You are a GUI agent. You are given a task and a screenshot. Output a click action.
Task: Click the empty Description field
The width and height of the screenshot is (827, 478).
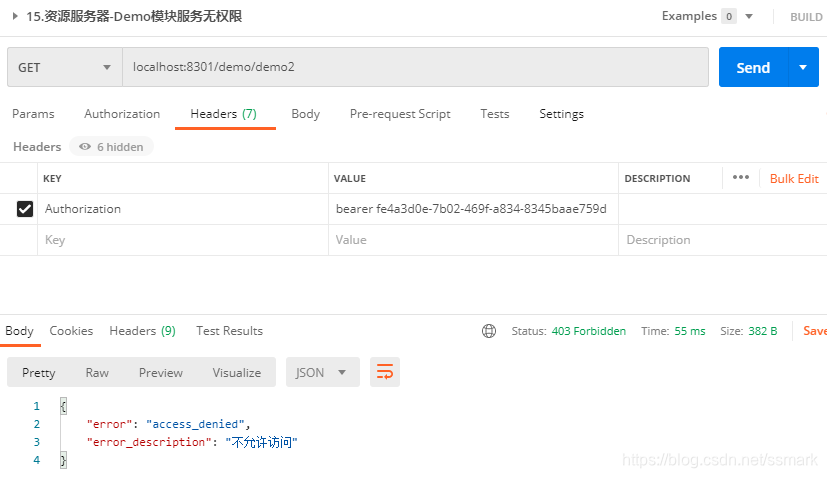pyautogui.click(x=723, y=240)
